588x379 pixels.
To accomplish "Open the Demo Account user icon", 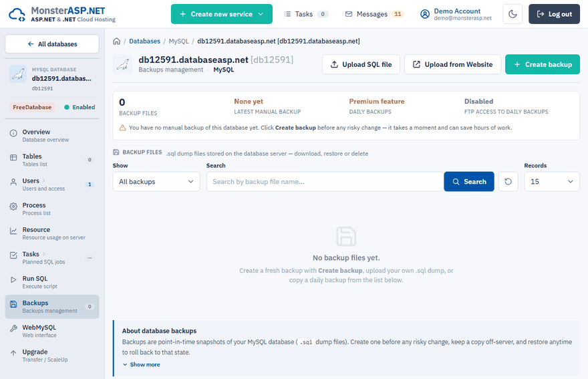I will [424, 14].
